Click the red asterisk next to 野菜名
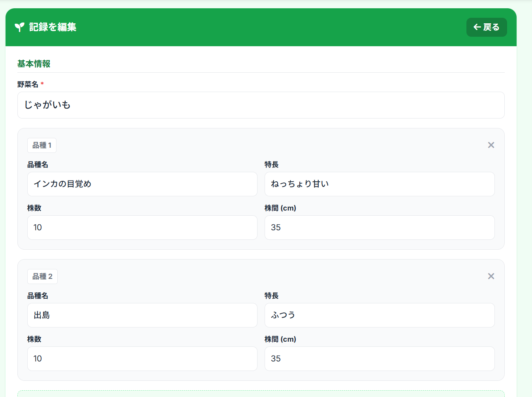Image resolution: width=532 pixels, height=397 pixels. point(42,84)
